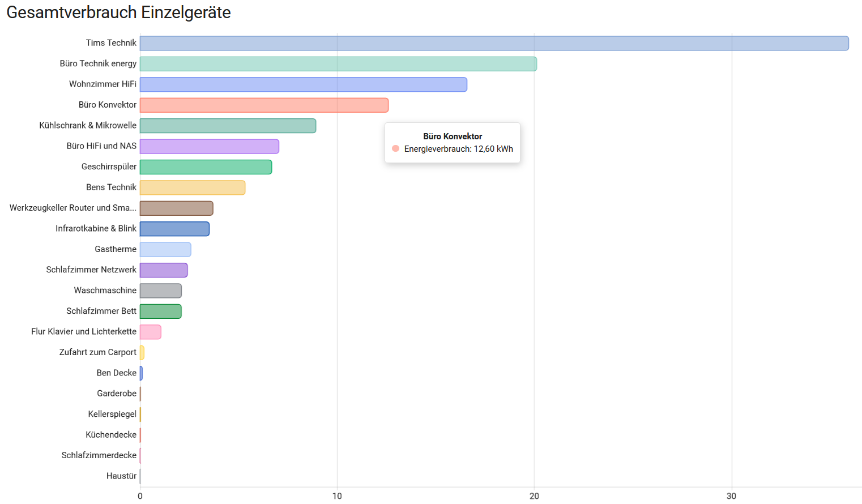The width and height of the screenshot is (862, 504).
Task: Click the 'Schlafzimmerdecke' axis label
Action: [99, 455]
